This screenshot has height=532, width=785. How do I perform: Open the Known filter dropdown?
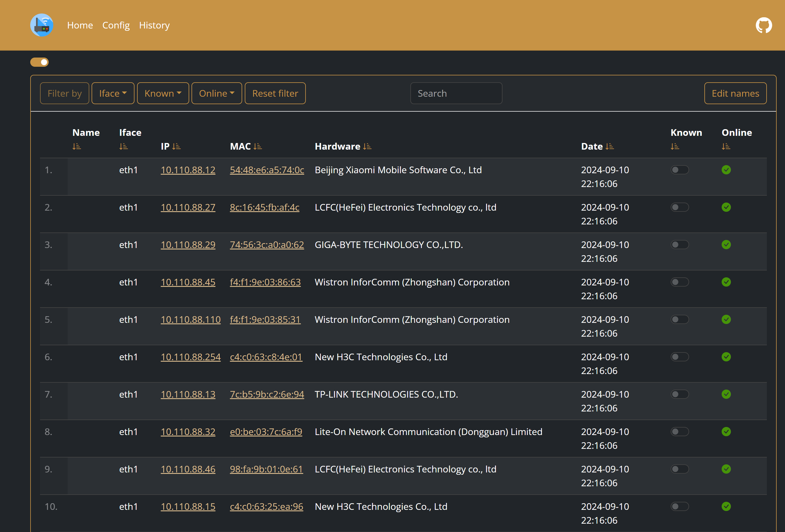click(163, 94)
